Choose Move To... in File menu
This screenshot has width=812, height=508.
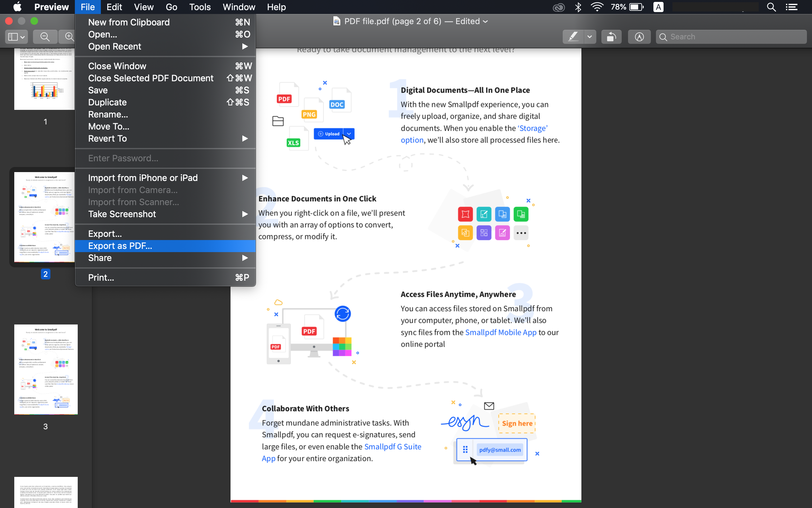point(165,126)
